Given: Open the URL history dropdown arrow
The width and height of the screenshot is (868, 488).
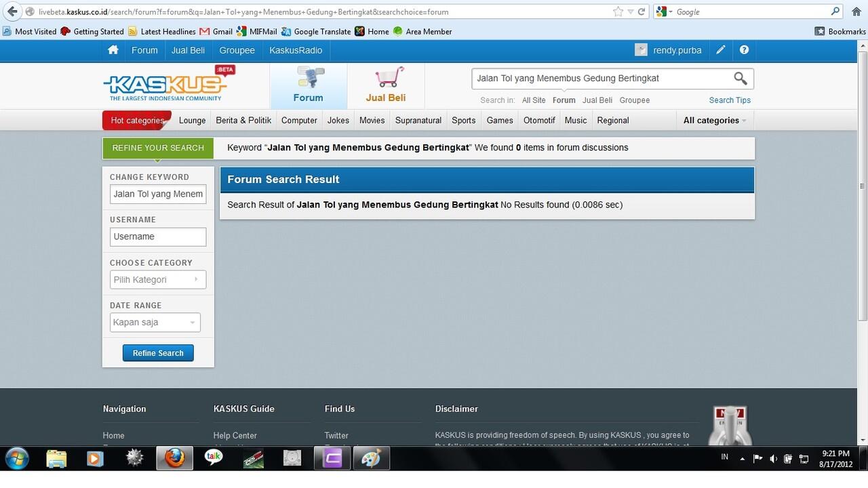Looking at the screenshot, I should [630, 12].
